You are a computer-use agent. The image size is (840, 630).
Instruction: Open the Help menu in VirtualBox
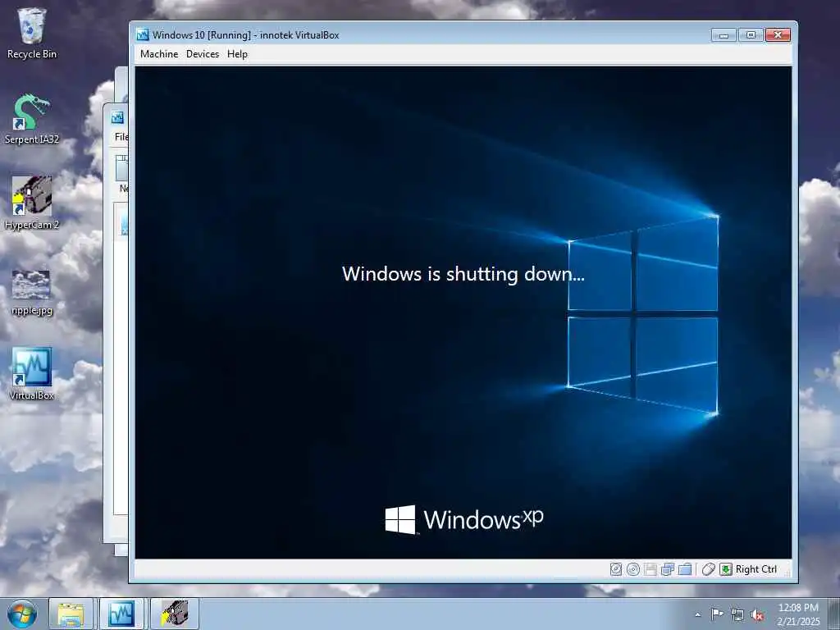pyautogui.click(x=237, y=54)
